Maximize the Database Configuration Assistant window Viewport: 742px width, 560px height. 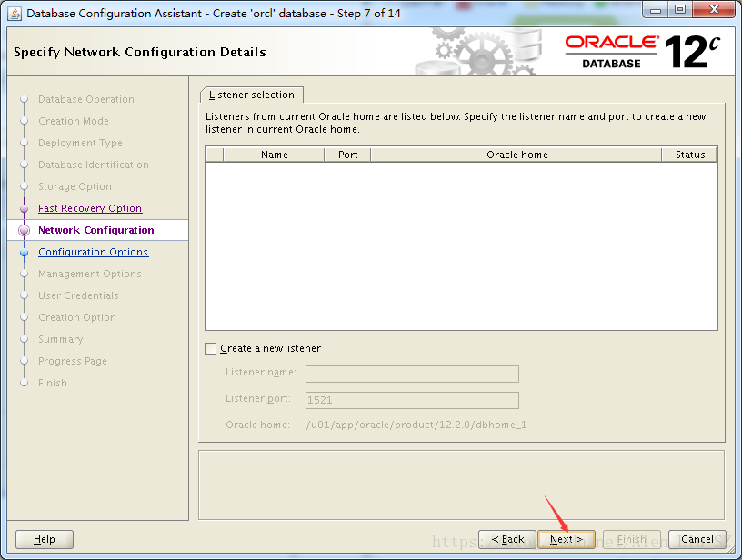[x=680, y=10]
